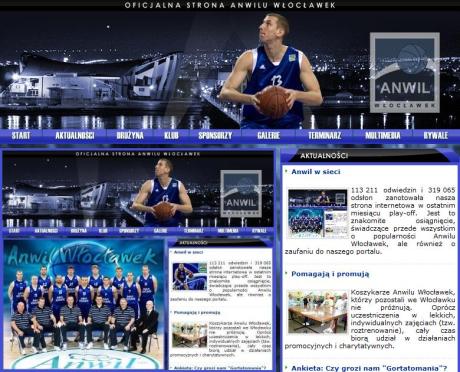Open the START menu item
Image resolution: width=460 pixels, height=372 pixels.
click(x=21, y=135)
